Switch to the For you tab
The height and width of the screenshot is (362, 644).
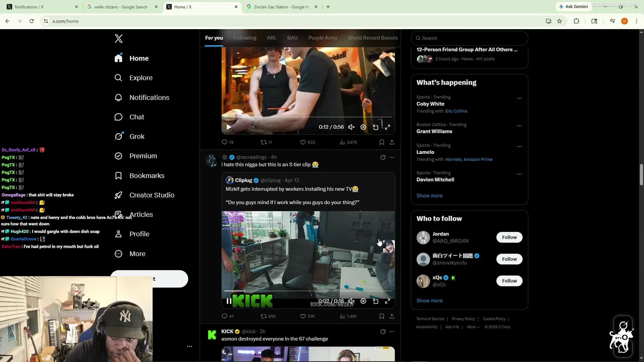[214, 38]
